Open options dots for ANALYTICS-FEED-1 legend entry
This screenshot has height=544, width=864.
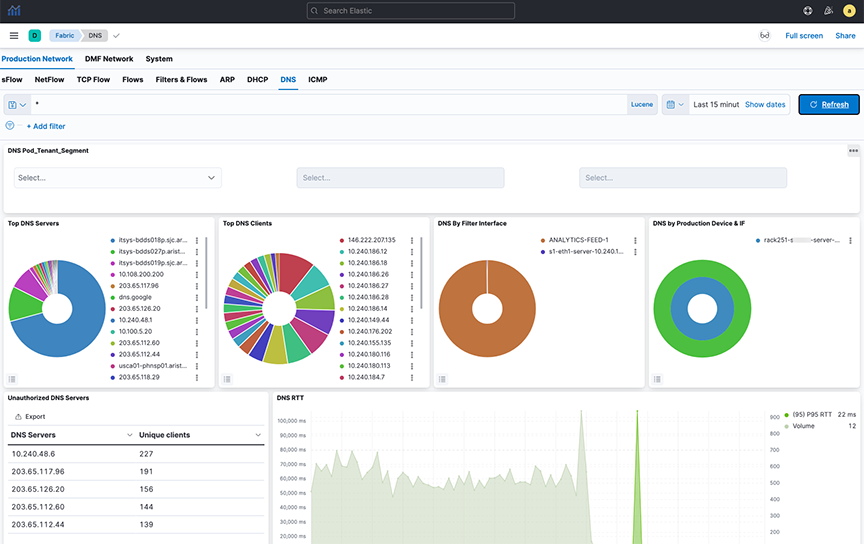(635, 240)
